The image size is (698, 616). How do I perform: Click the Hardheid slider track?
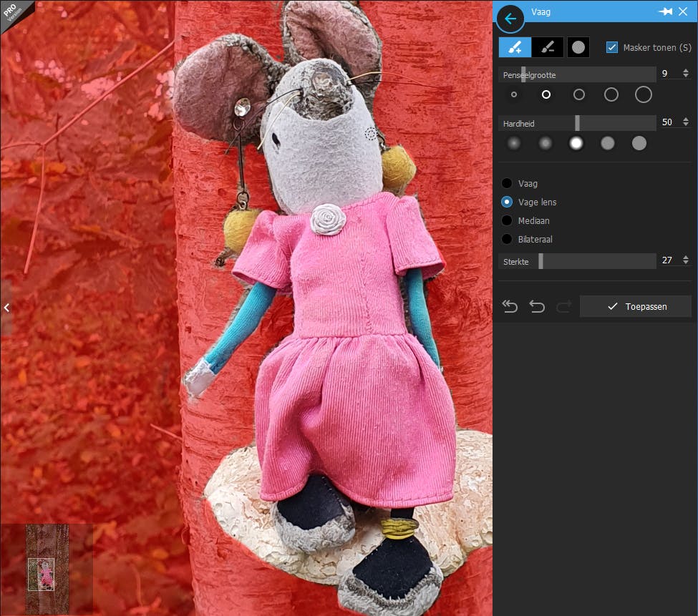pyautogui.click(x=577, y=123)
